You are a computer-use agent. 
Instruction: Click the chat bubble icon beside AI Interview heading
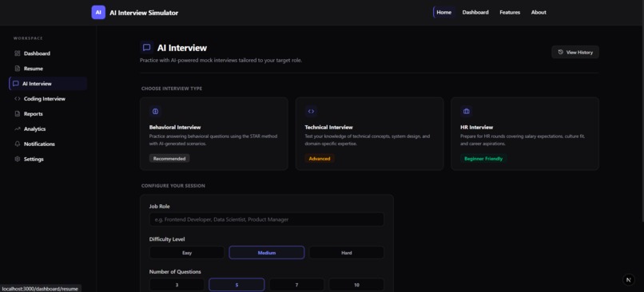[147, 48]
